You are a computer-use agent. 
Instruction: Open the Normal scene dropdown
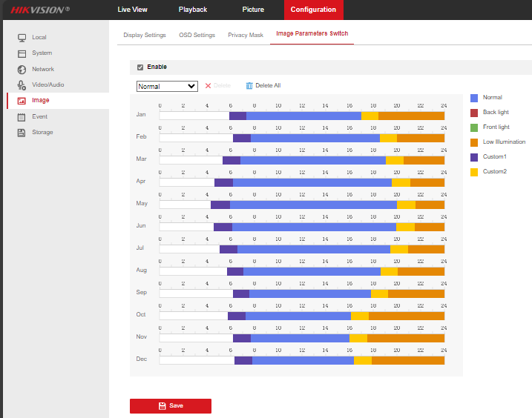click(x=167, y=86)
